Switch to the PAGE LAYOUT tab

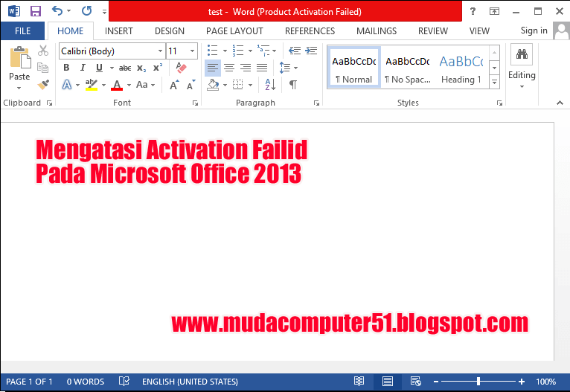234,31
